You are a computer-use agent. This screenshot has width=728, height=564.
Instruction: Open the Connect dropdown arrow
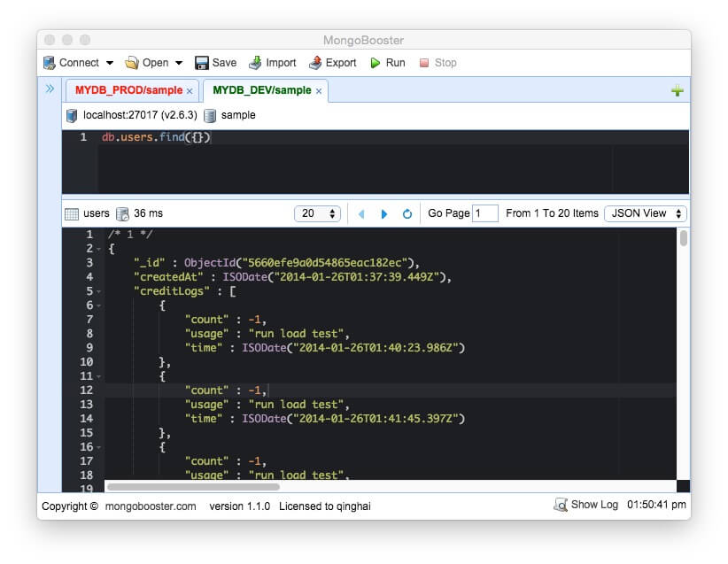110,63
